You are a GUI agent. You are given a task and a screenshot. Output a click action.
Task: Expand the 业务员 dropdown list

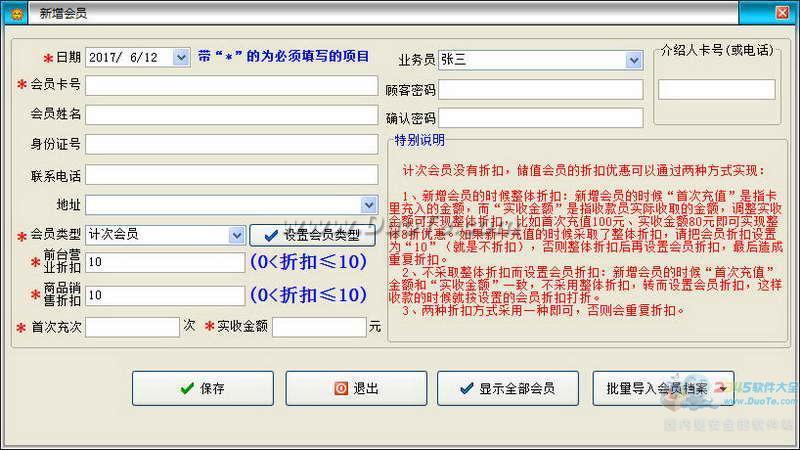pos(634,60)
